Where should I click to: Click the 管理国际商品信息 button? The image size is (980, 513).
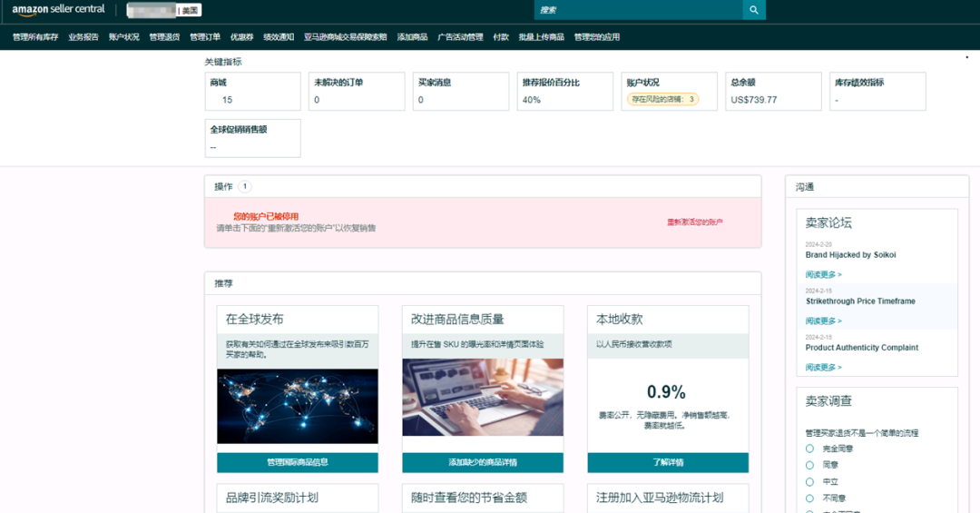tap(298, 462)
